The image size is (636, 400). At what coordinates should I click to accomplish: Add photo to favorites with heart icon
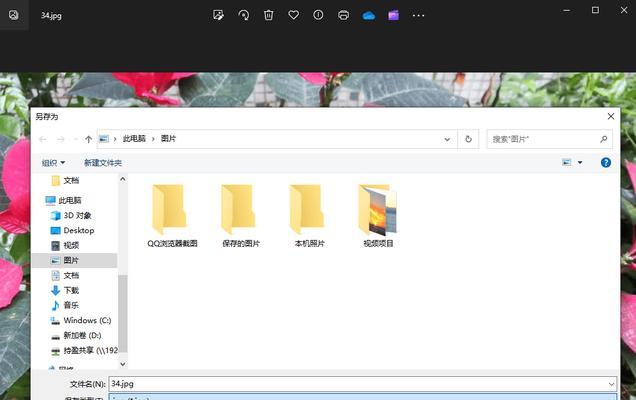tap(294, 15)
